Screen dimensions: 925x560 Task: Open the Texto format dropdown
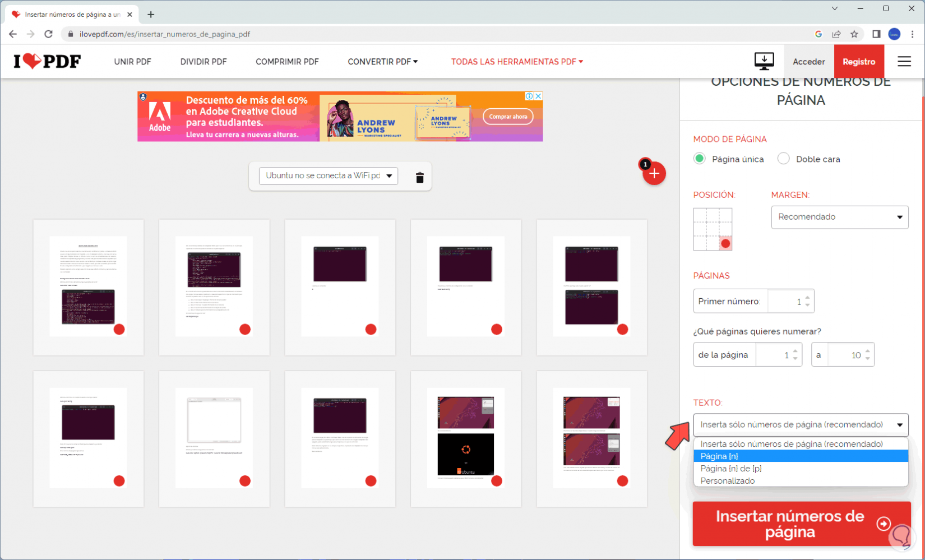point(801,424)
